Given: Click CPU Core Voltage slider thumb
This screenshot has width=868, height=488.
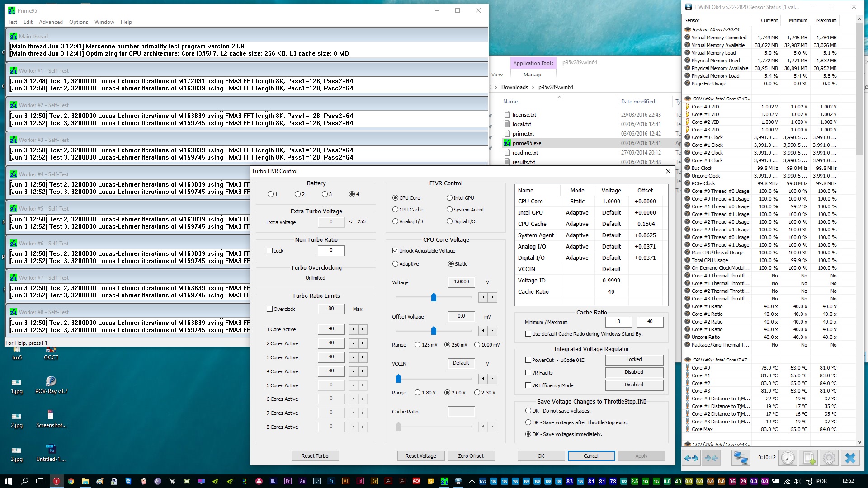Looking at the screenshot, I should (x=434, y=297).
